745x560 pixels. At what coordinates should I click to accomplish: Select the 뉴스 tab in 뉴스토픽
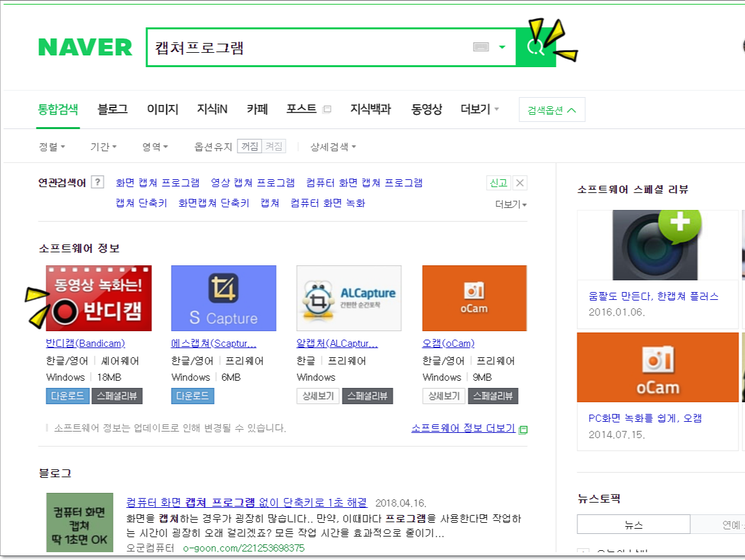[x=634, y=524]
